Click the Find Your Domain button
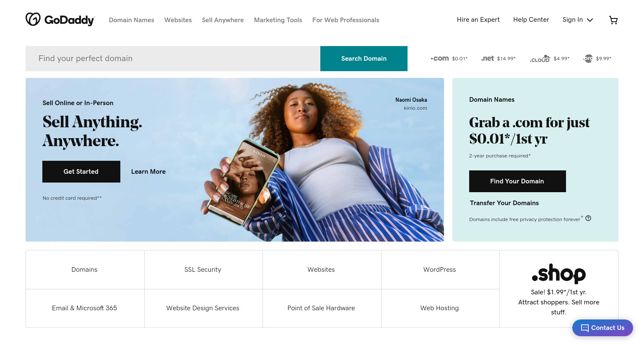Viewport: 644px width, 345px height. [x=517, y=181]
